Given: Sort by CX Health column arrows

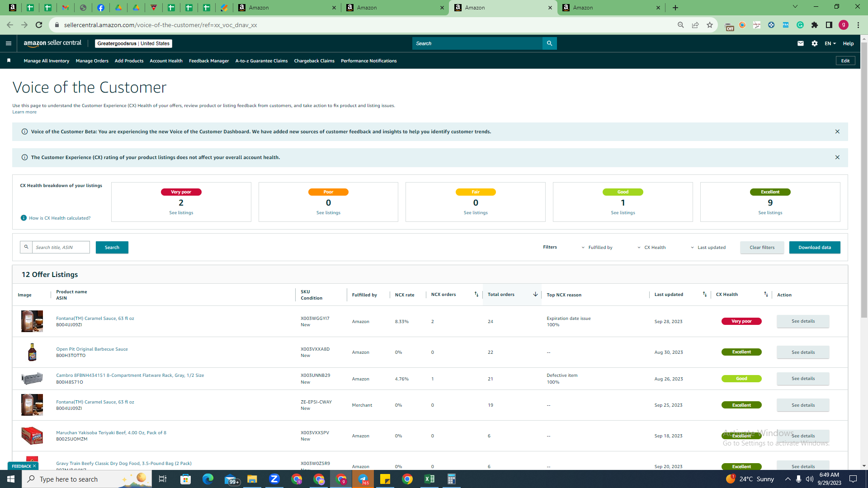Looking at the screenshot, I should [766, 294].
